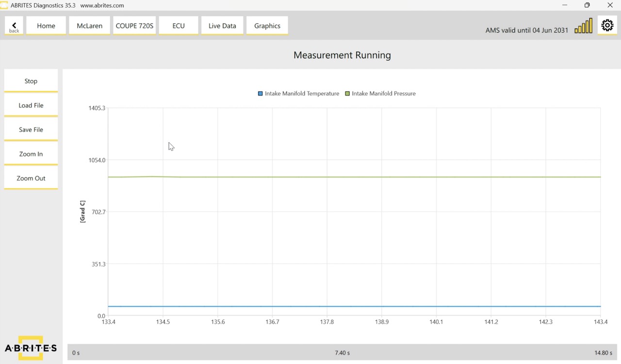Open the McLaren breadcrumb
Image resolution: width=621 pixels, height=364 pixels.
pyautogui.click(x=90, y=26)
